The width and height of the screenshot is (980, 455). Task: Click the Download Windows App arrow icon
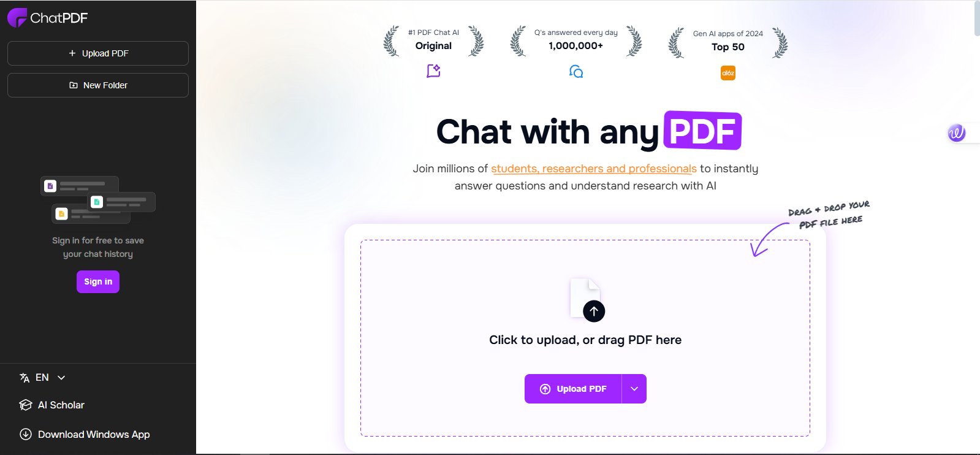click(26, 434)
